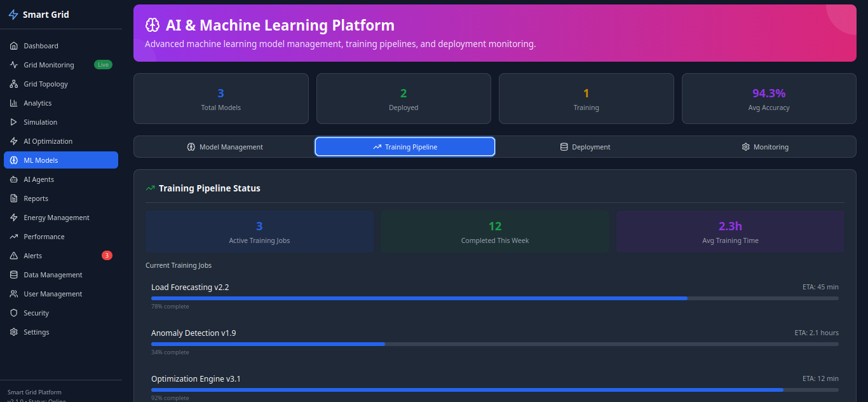
Task: Click the '34% complete' label
Action: pyautogui.click(x=170, y=352)
